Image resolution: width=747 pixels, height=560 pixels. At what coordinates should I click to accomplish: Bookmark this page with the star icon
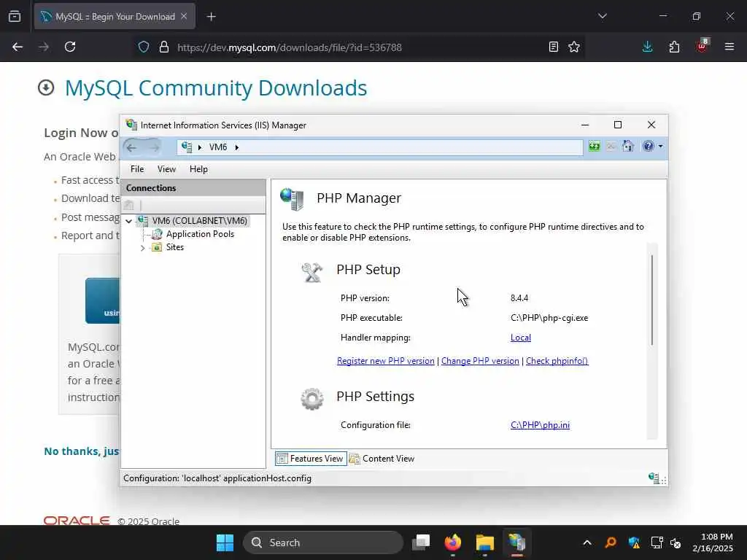click(x=574, y=47)
